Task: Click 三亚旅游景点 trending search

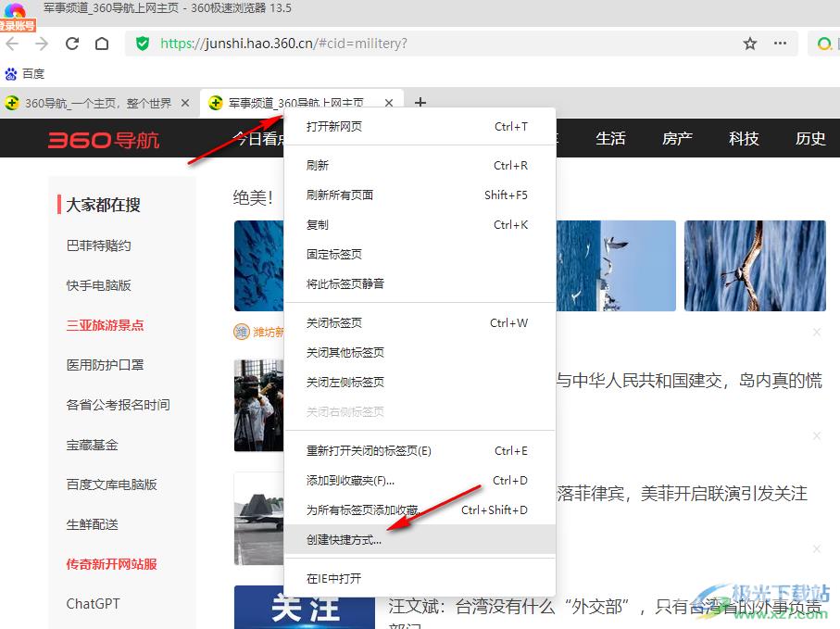Action: [105, 325]
